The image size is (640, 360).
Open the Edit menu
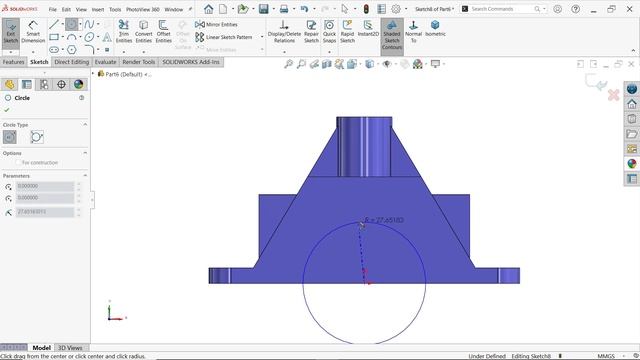point(66,9)
